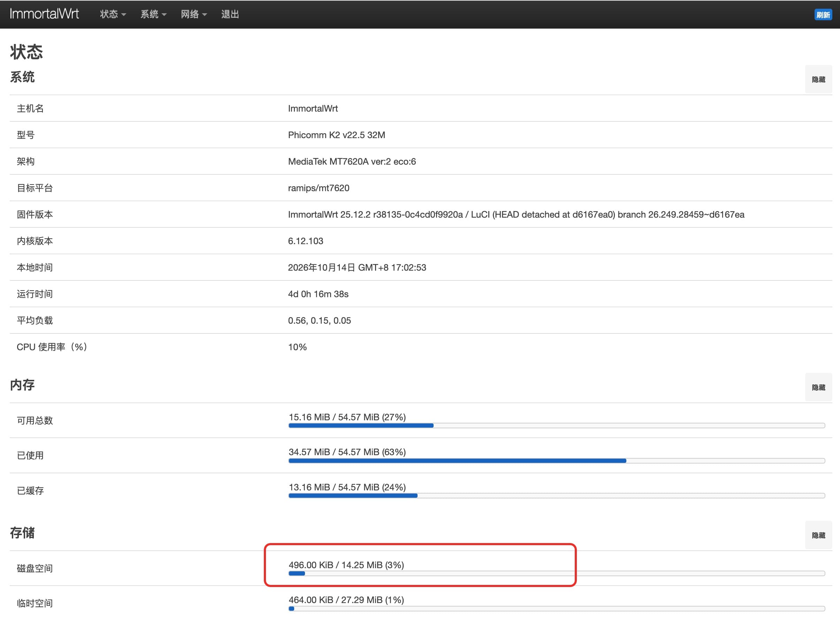Click the 磁盘空间 progress bar
840x632 pixels.
pyautogui.click(x=557, y=573)
